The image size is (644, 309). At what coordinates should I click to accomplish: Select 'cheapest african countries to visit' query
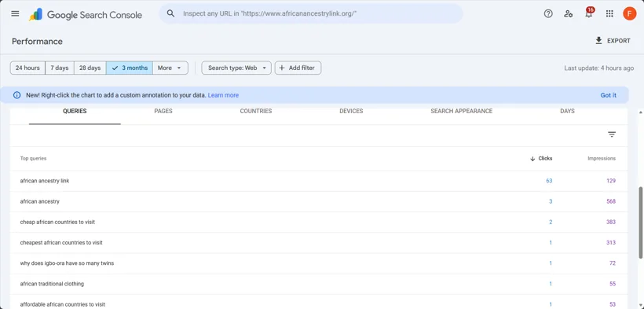(61, 243)
